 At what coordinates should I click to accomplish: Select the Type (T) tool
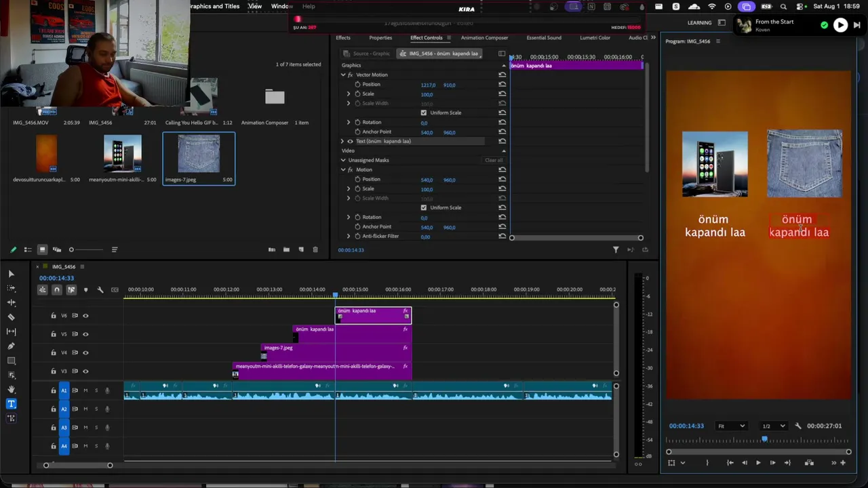coord(11,404)
